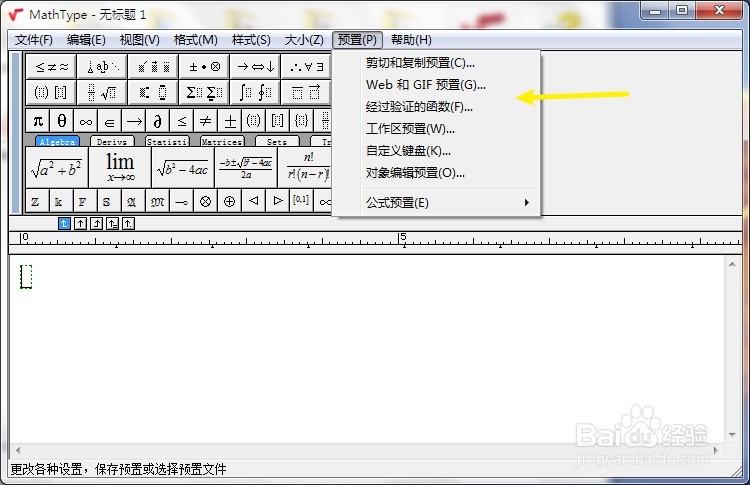This screenshot has width=750, height=485.
Task: Switch to the Derivs tab
Action: pyautogui.click(x=112, y=142)
